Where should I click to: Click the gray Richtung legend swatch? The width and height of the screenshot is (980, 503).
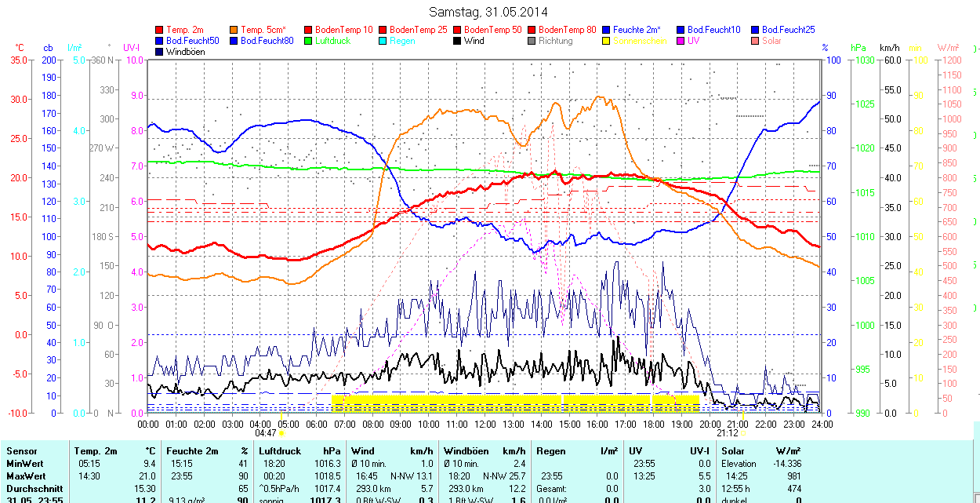532,41
